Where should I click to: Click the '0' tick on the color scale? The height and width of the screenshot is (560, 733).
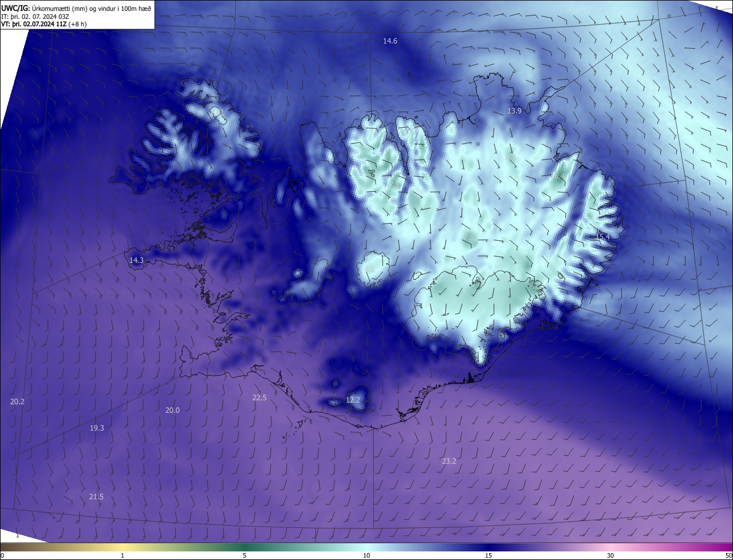[2, 555]
